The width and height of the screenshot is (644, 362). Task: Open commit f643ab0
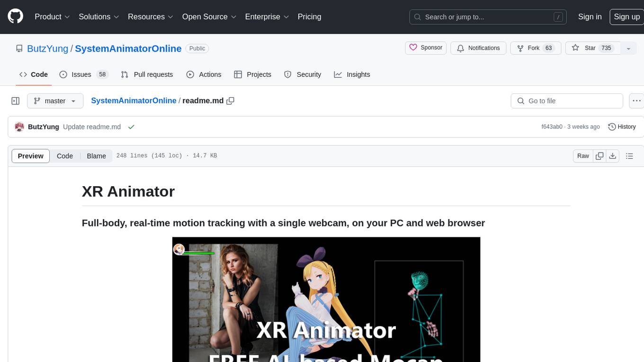[x=552, y=127]
